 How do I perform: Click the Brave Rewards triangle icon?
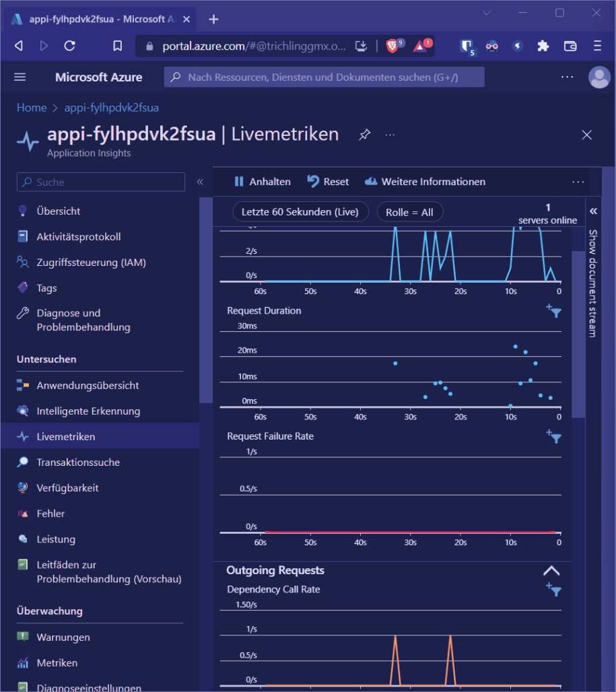(419, 46)
